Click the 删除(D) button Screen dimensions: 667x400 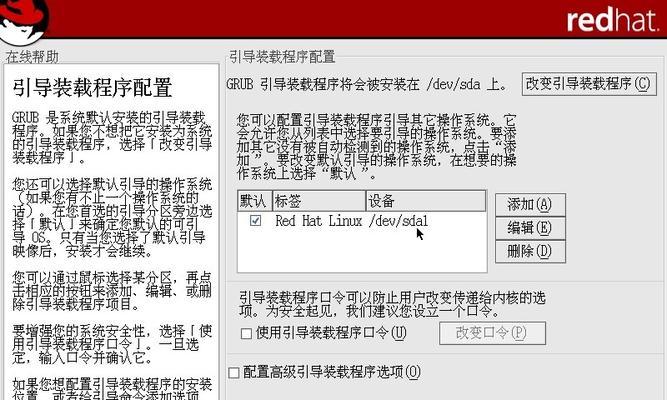click(x=530, y=251)
